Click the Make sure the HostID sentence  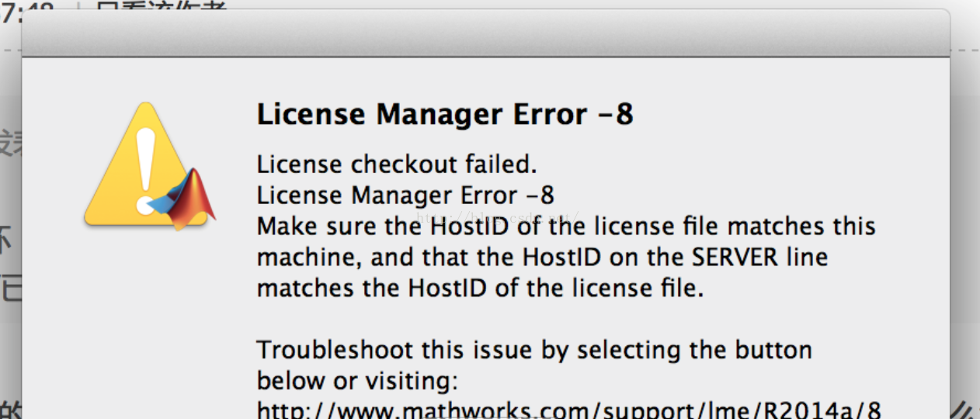[566, 257]
